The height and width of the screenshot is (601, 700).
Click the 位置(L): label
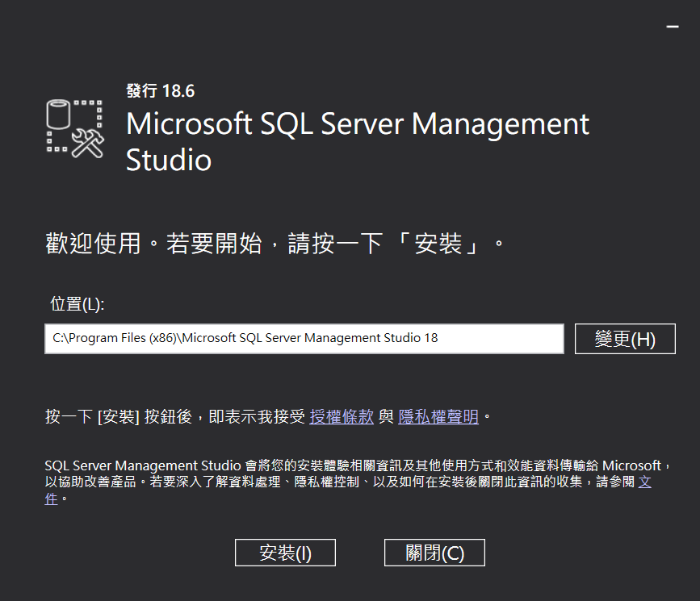77,304
